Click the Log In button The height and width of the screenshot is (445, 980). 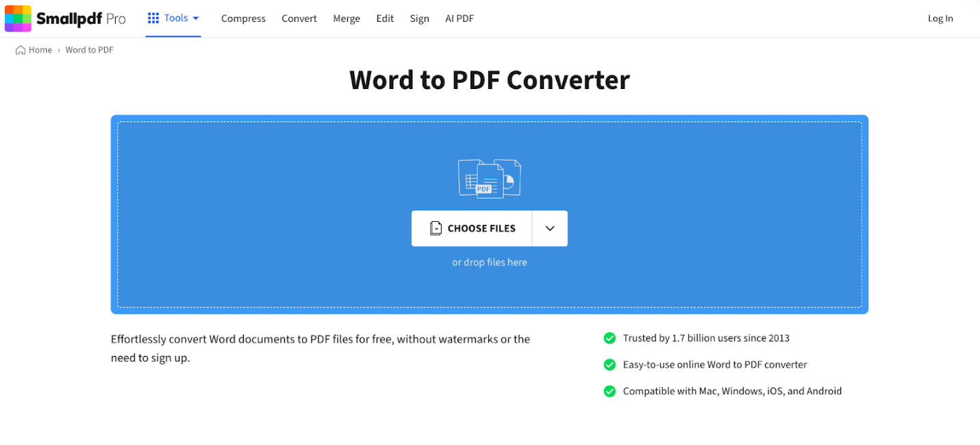[940, 18]
